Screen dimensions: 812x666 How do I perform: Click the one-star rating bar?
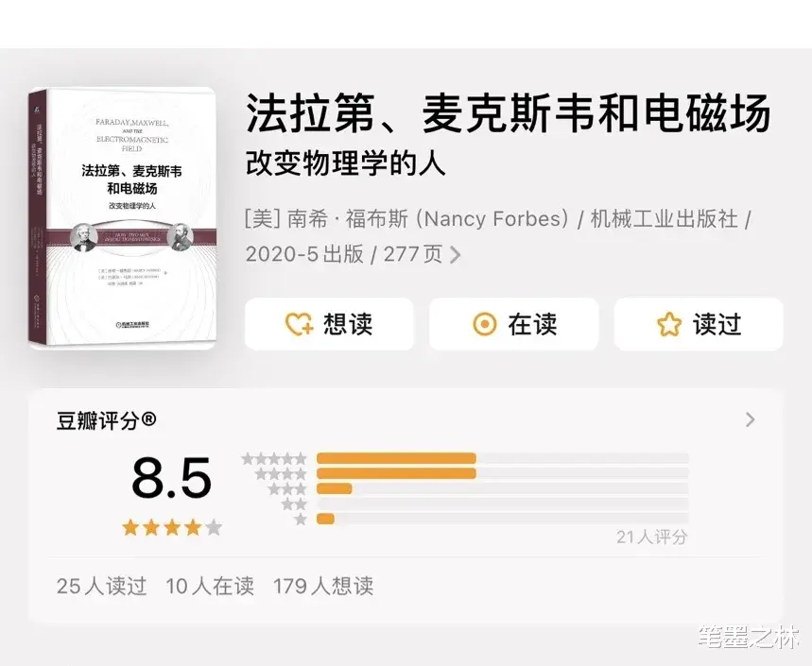(x=502, y=519)
